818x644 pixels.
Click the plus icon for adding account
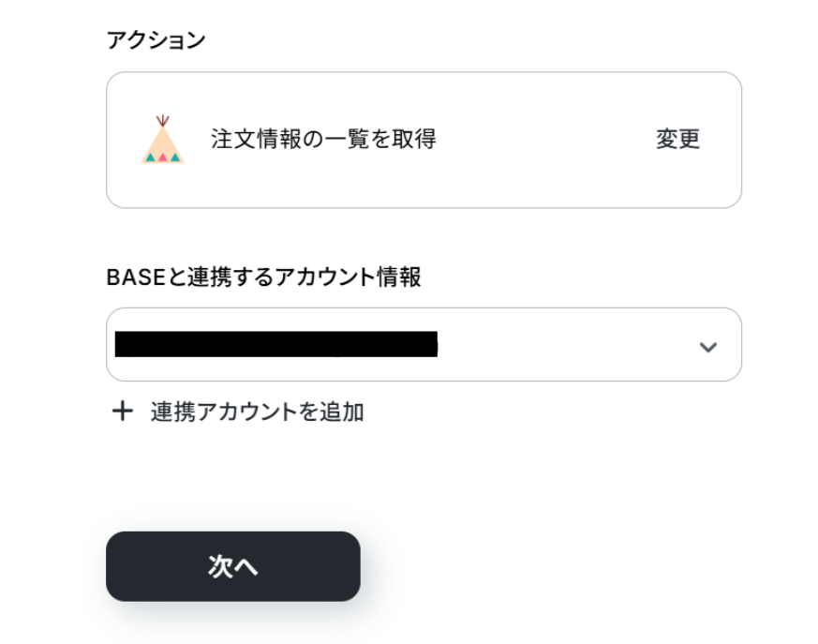point(123,412)
